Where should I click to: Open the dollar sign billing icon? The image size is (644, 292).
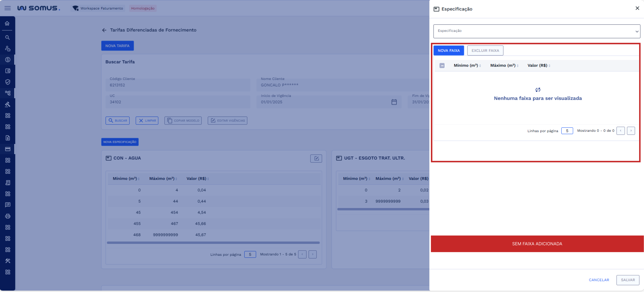[7, 60]
